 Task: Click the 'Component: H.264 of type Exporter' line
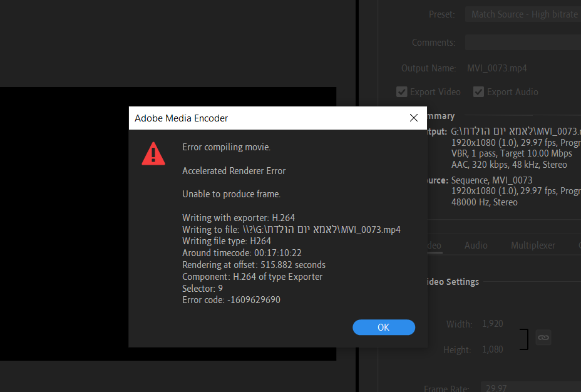pos(252,277)
